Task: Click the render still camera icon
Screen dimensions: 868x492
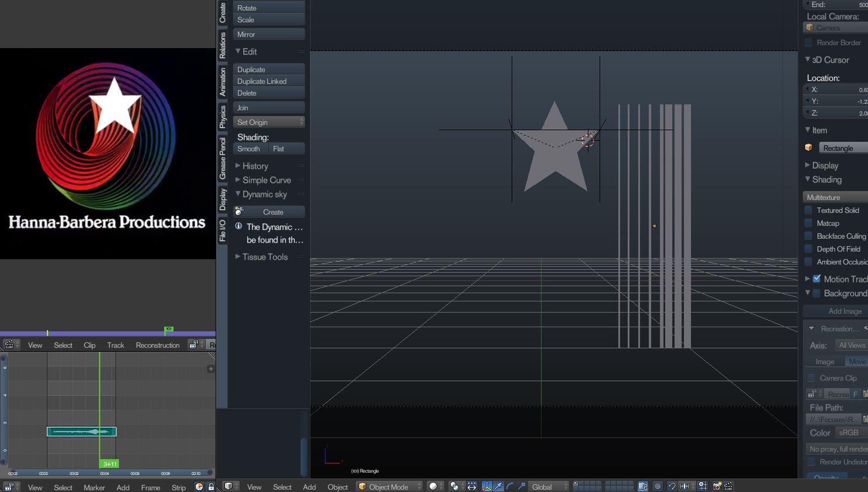Action: pos(717,486)
